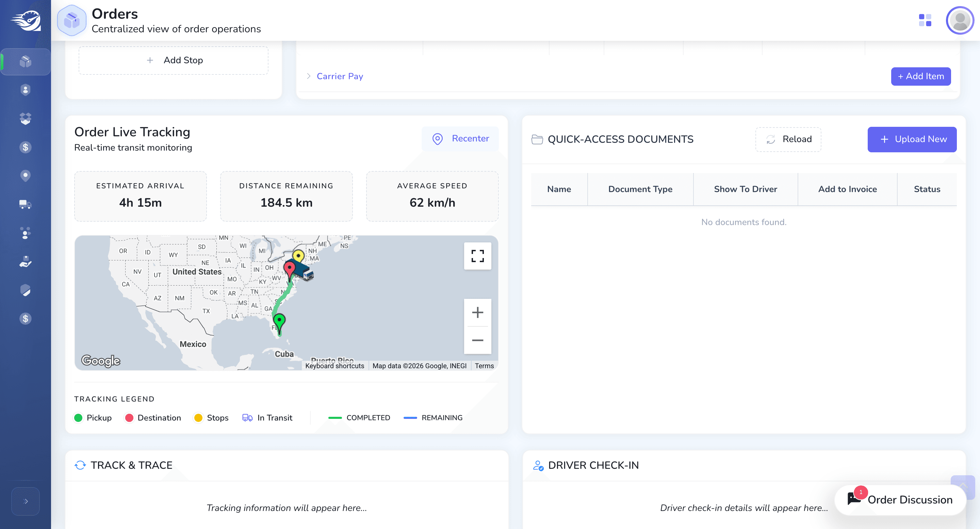Click the Add to Invoice column header
This screenshot has width=980, height=529.
(847, 189)
